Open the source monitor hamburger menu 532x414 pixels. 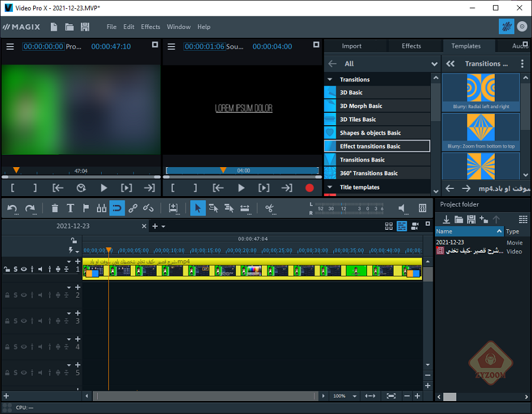(171, 47)
